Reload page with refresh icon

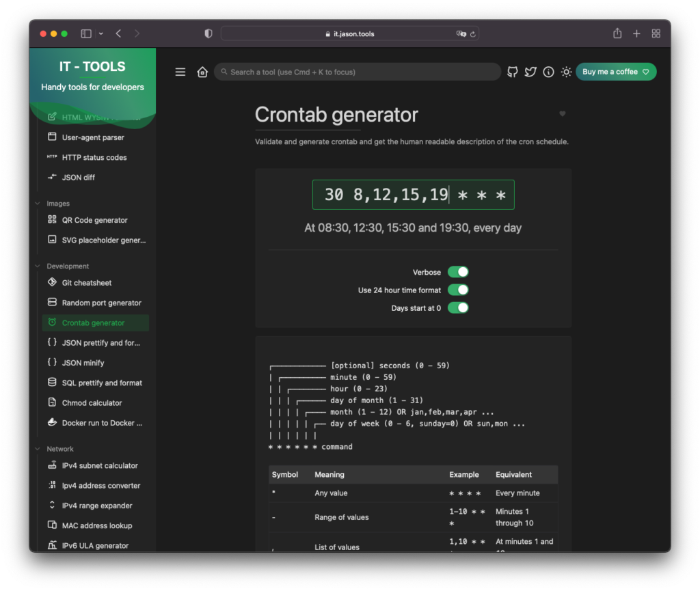pyautogui.click(x=473, y=34)
